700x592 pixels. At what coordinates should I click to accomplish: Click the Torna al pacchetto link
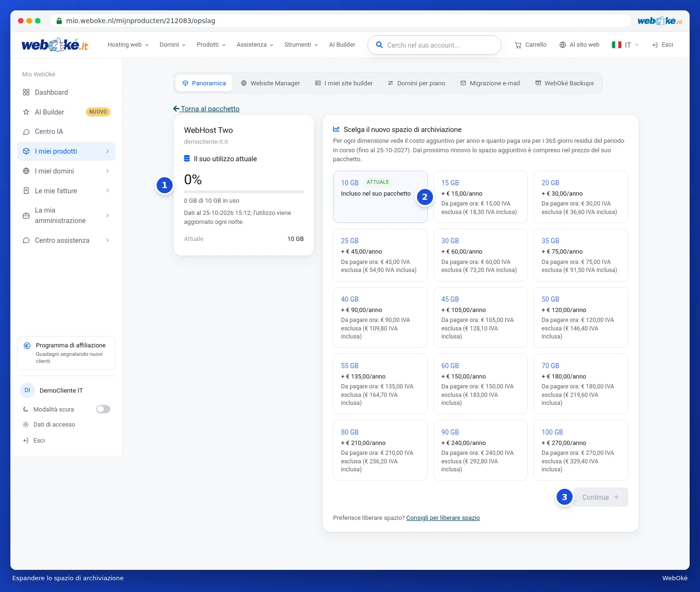(x=207, y=109)
